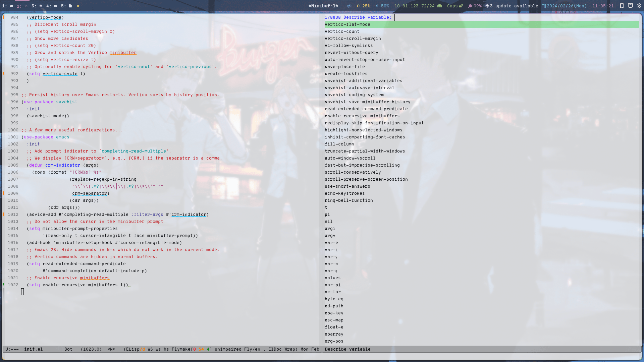The width and height of the screenshot is (644, 362).
Task: Toggle the eye indicator next to *Minibuf-1*
Action: 349,6
